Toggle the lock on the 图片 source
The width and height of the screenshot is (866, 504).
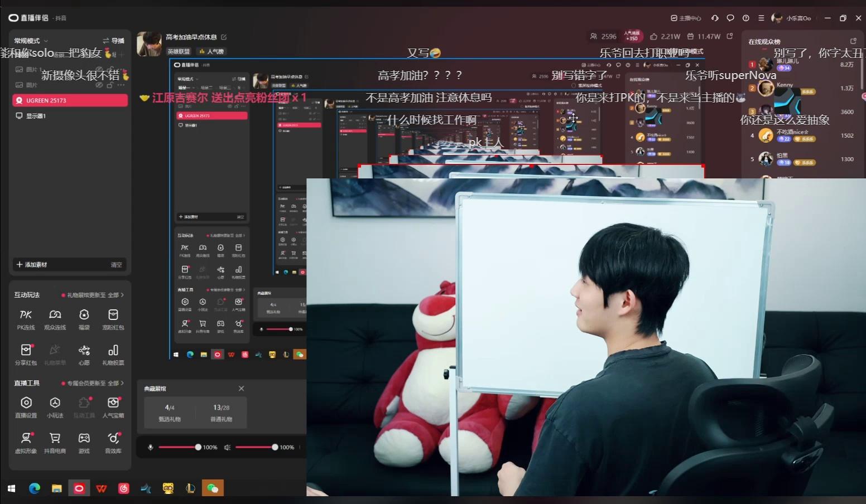pos(109,85)
